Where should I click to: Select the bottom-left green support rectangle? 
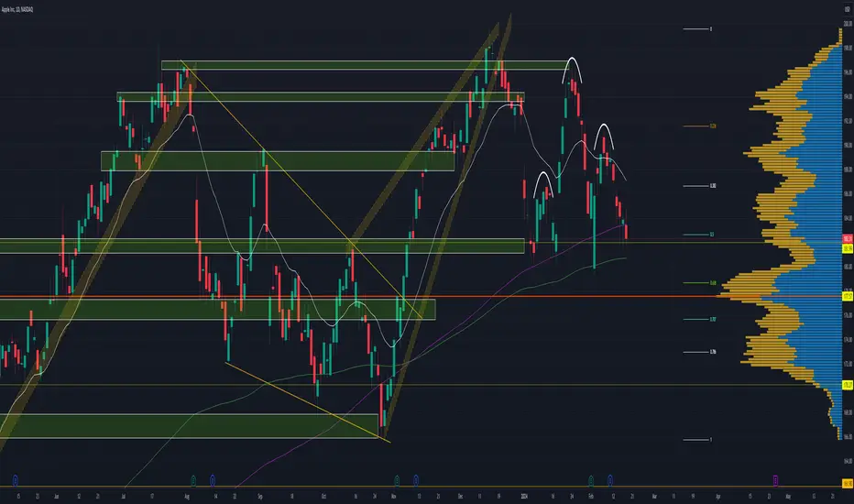(x=189, y=426)
